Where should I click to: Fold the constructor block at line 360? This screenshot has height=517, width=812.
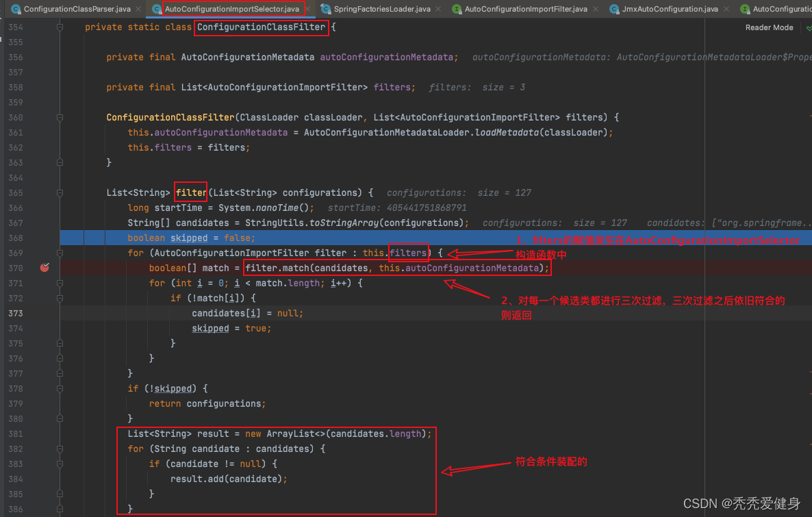[60, 118]
